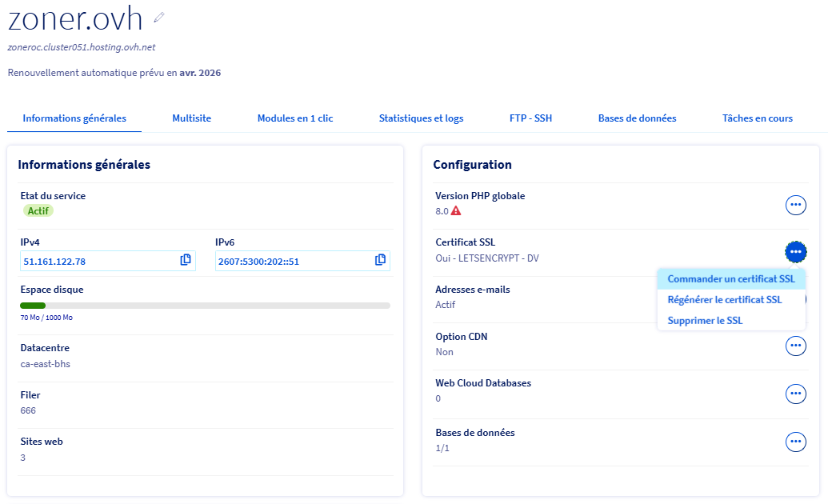This screenshot has width=828, height=504.
Task: Open the Version PHP globale options menu
Action: tap(795, 205)
